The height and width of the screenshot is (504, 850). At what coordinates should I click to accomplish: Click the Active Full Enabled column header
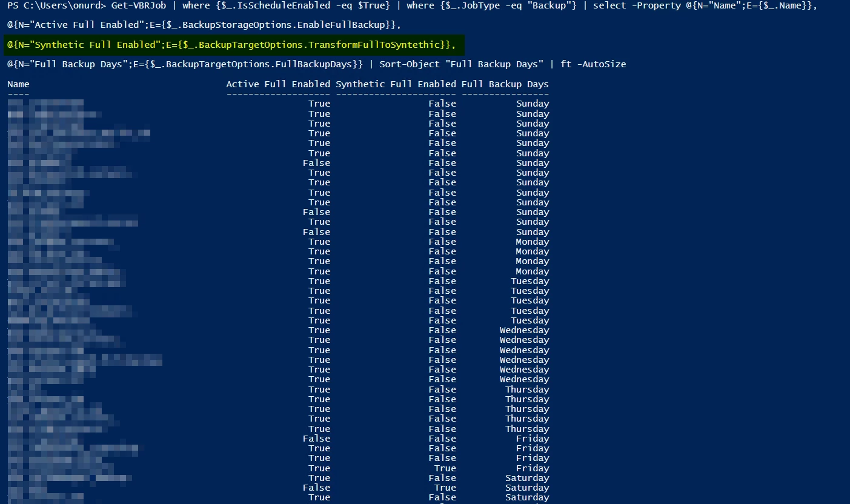[x=278, y=84]
